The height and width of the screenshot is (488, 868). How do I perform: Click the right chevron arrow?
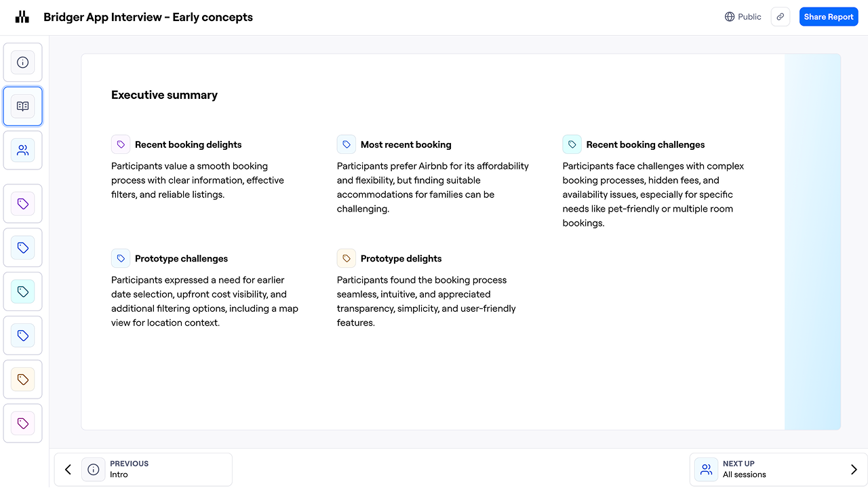(854, 469)
